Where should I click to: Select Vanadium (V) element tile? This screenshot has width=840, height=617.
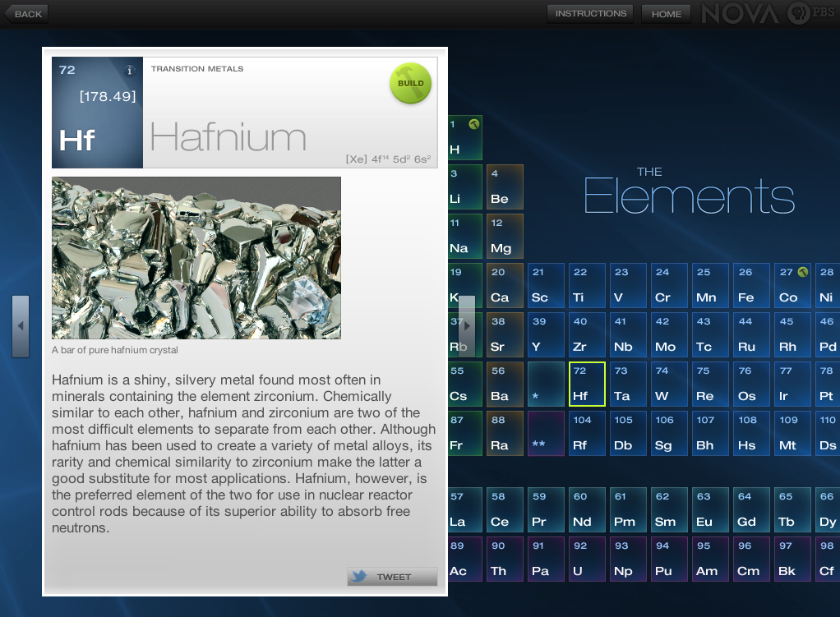point(629,285)
